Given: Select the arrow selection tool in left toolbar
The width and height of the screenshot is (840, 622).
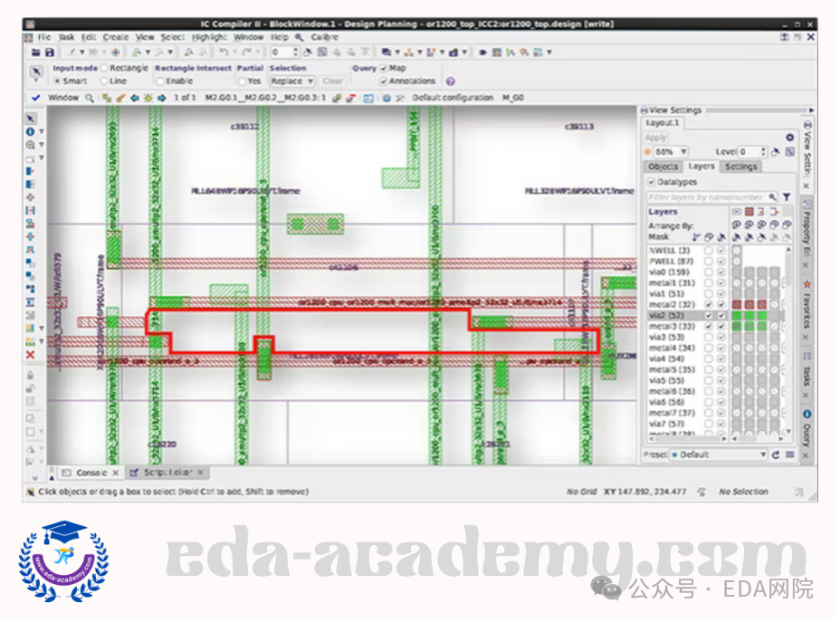Looking at the screenshot, I should 31,119.
